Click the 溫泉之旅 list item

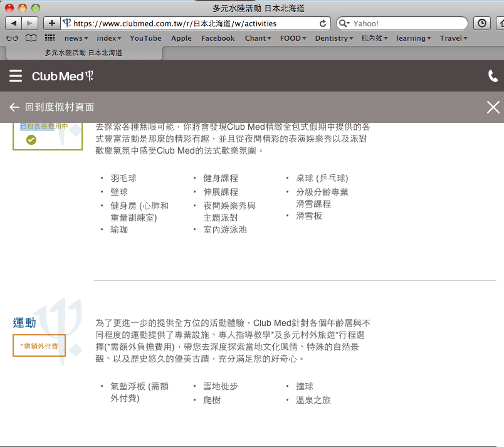[x=313, y=400]
